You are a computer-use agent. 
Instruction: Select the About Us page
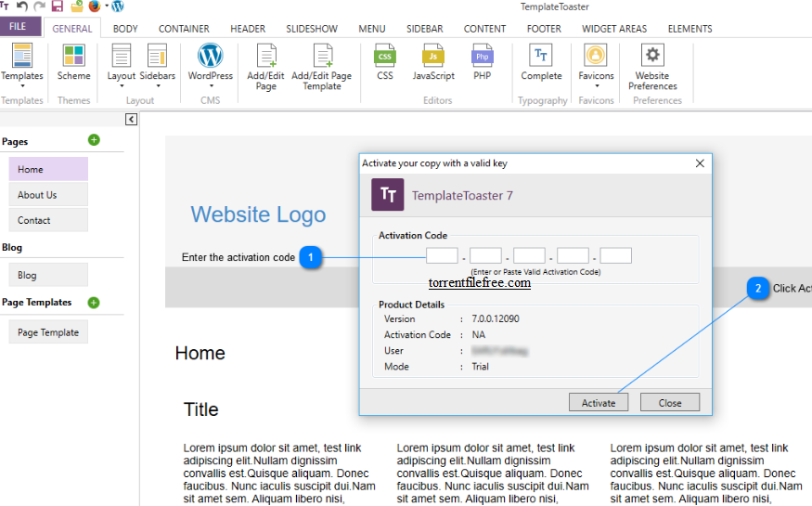48,195
